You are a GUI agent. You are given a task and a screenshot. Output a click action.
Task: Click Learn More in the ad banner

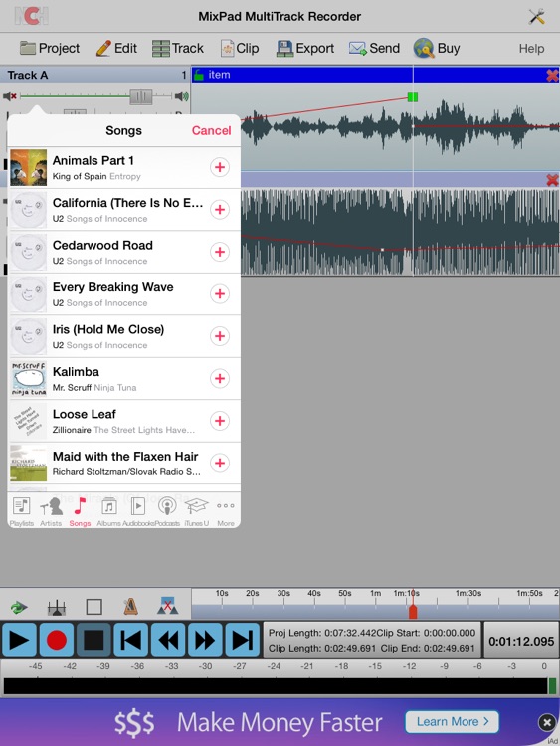452,722
